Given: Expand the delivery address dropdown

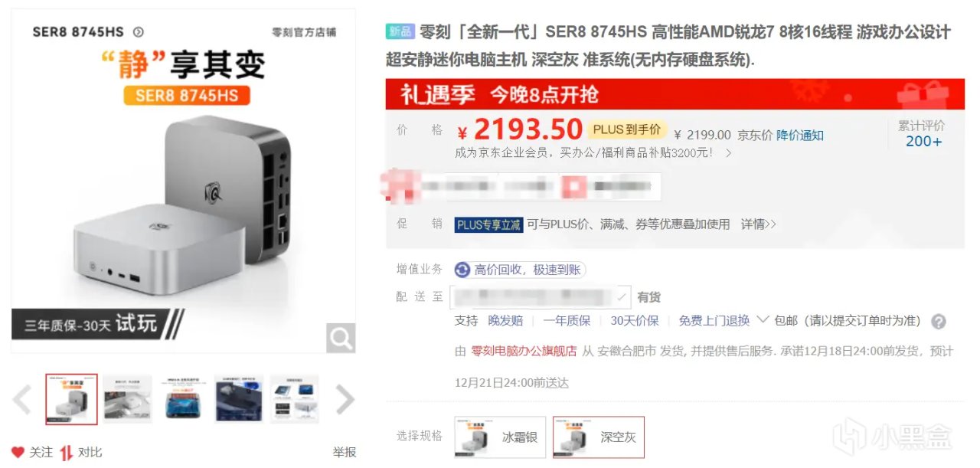Looking at the screenshot, I should 623,297.
